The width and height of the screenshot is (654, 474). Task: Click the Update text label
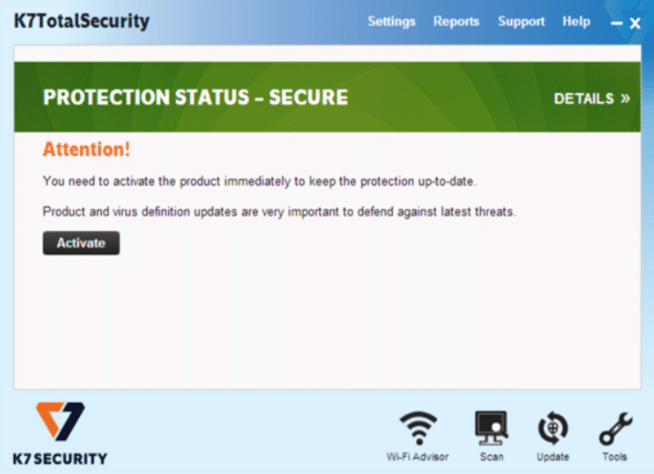(553, 457)
